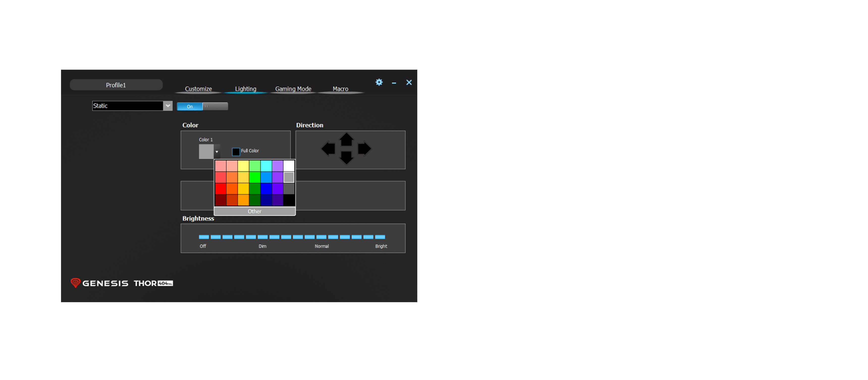This screenshot has height=380, width=868.
Task: Pick the bright green swatch from the palette
Action: pos(255,177)
